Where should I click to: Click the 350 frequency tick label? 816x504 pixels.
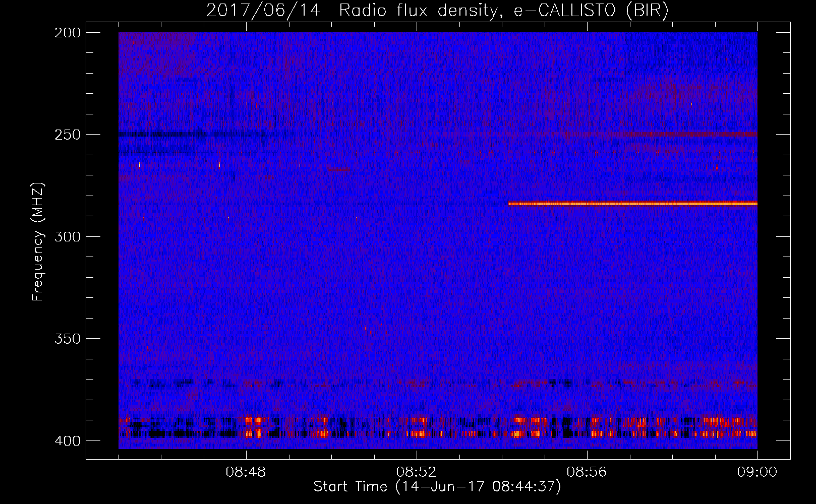pos(67,338)
